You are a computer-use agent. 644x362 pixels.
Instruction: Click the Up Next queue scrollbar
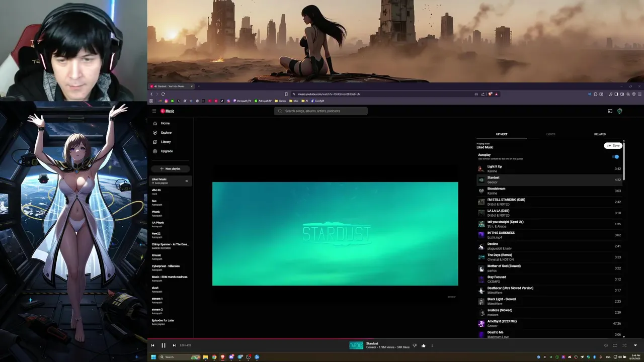624,161
